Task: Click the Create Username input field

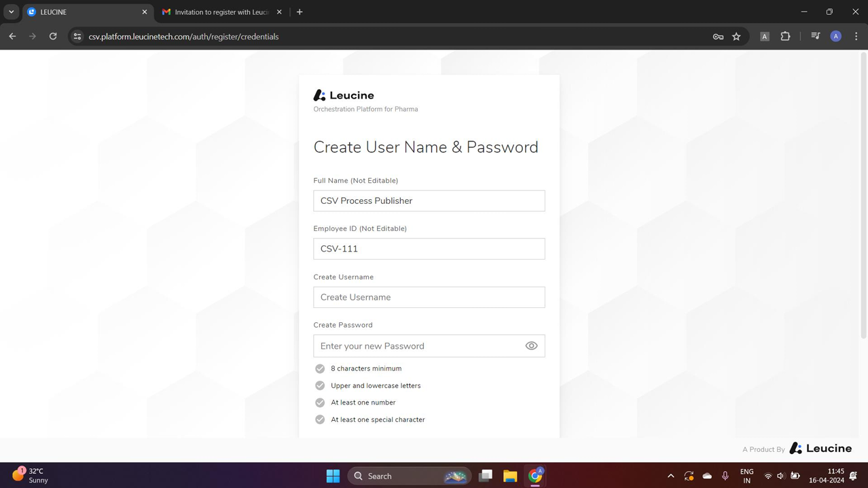Action: (x=429, y=297)
